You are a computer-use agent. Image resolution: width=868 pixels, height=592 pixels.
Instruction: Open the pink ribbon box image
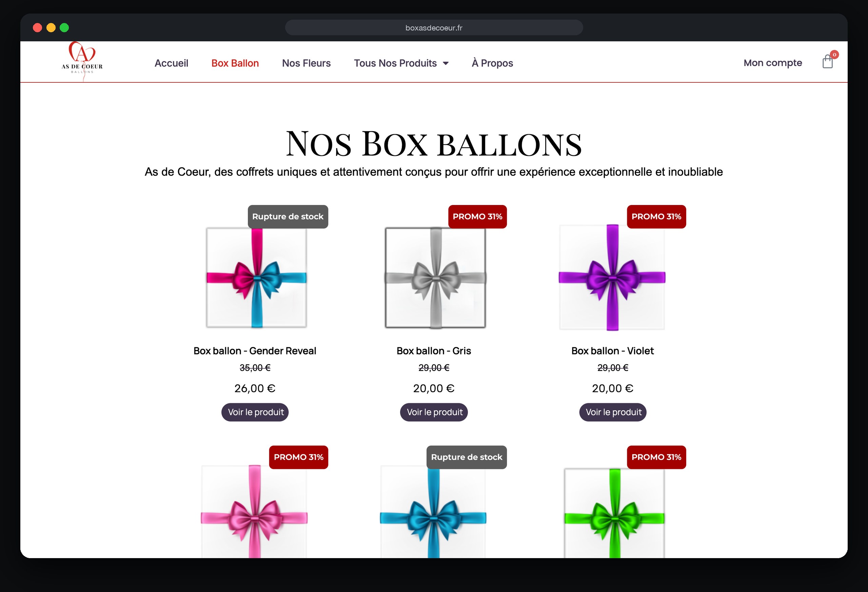click(x=254, y=511)
